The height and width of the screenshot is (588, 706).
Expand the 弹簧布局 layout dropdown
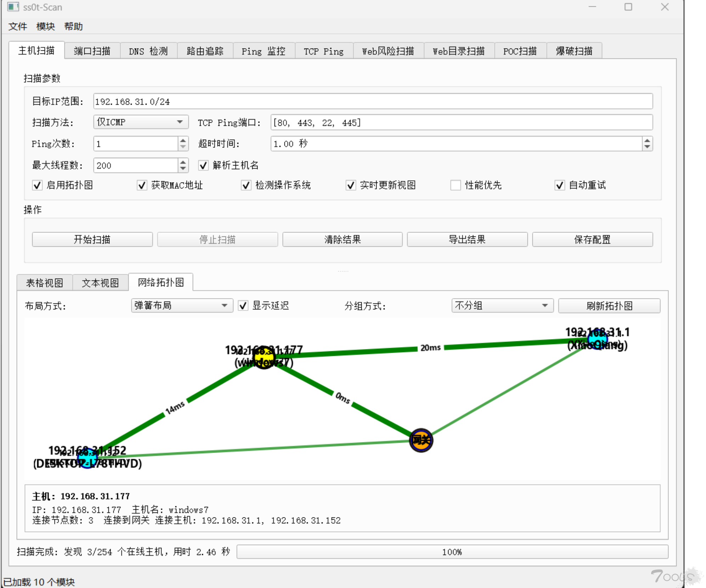pos(181,306)
